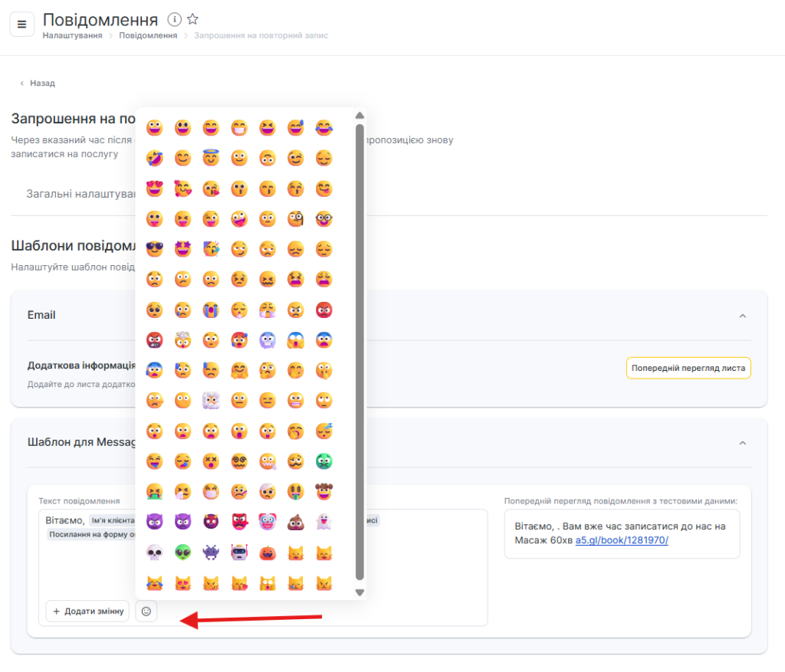Select the cowboy hat face emoji
This screenshot has width=785, height=672.
(324, 492)
